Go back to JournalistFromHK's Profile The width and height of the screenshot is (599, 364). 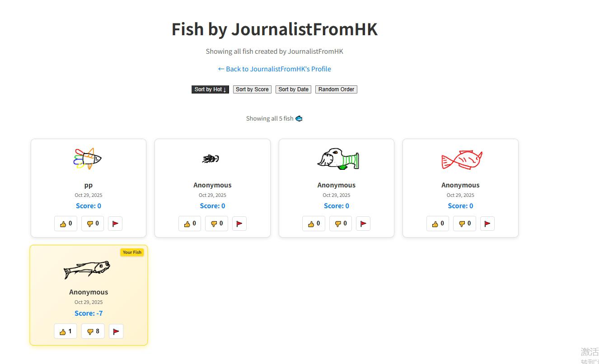click(x=275, y=69)
